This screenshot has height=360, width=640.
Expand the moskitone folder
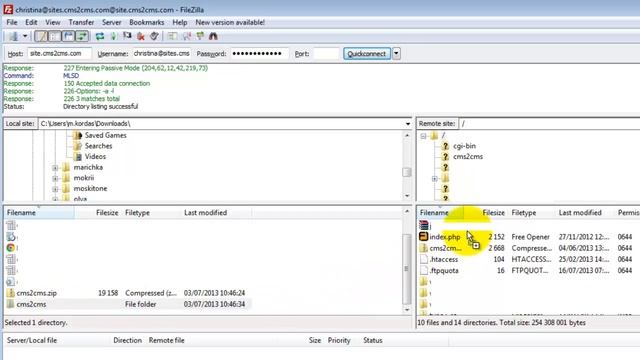point(55,189)
